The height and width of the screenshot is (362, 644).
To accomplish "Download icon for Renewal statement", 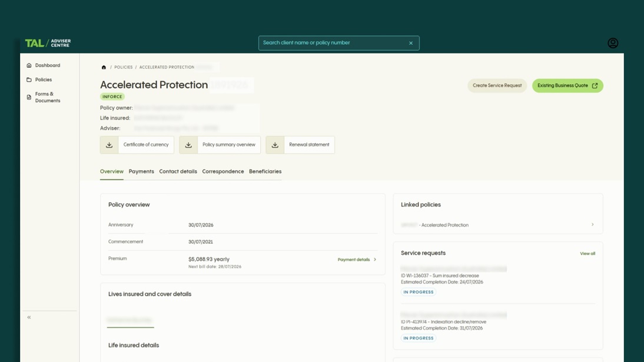I will point(275,145).
